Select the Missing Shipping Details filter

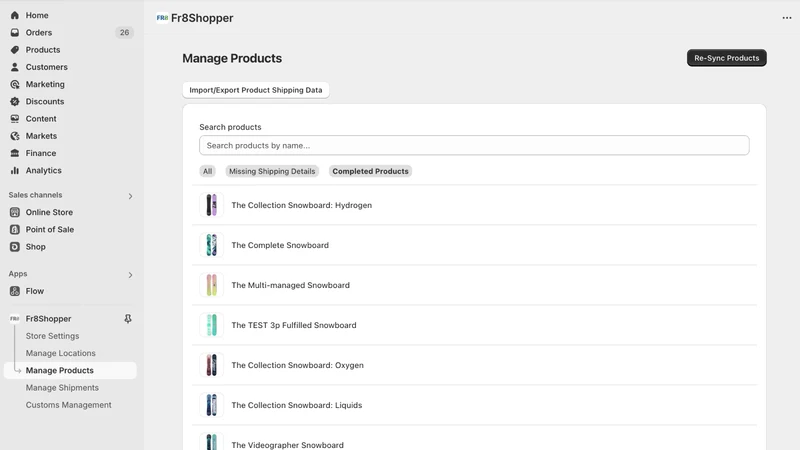click(272, 171)
